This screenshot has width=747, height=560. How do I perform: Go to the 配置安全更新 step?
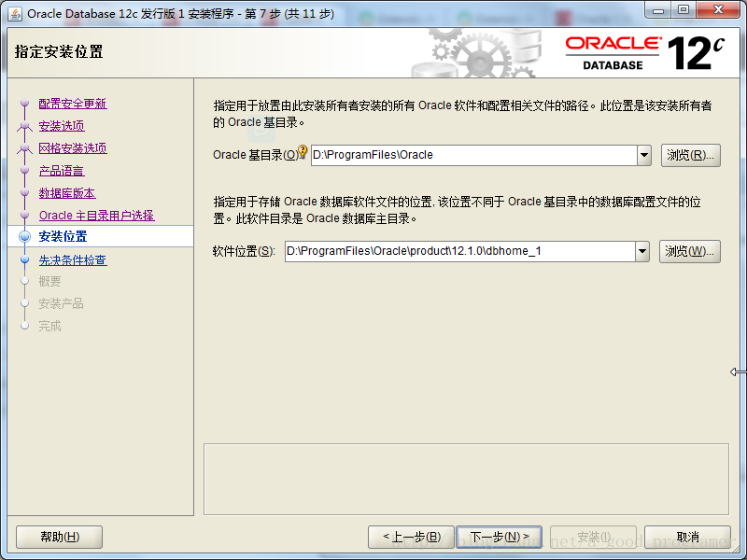(73, 104)
